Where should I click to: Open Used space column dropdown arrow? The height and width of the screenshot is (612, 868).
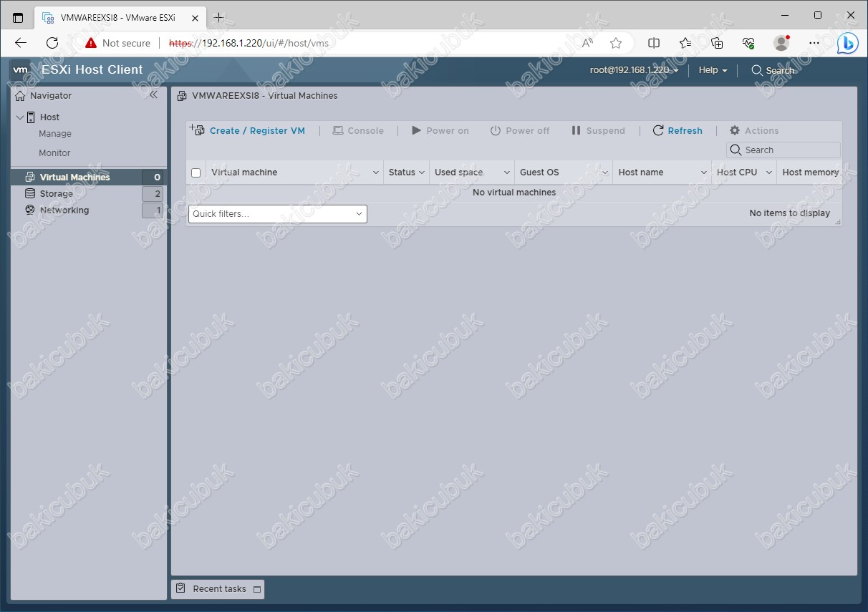click(506, 173)
